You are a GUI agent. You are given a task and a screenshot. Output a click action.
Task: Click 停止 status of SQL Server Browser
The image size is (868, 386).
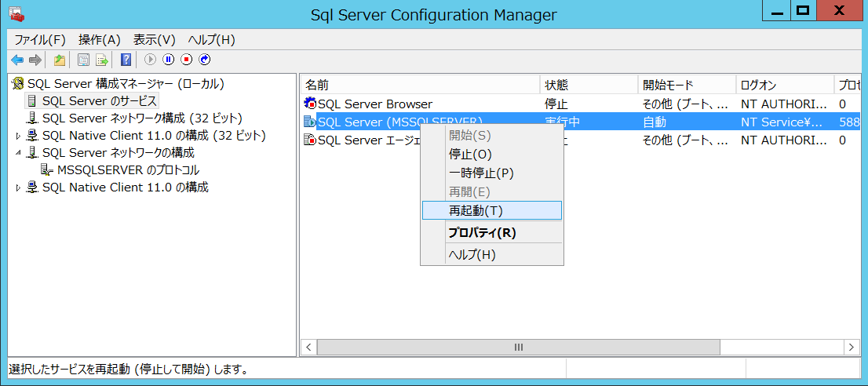pos(556,104)
